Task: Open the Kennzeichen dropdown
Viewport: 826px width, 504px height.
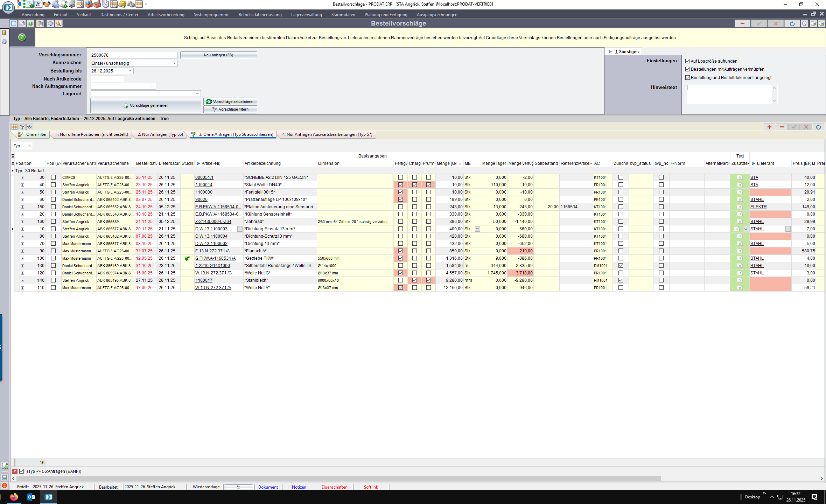Action: (174, 63)
